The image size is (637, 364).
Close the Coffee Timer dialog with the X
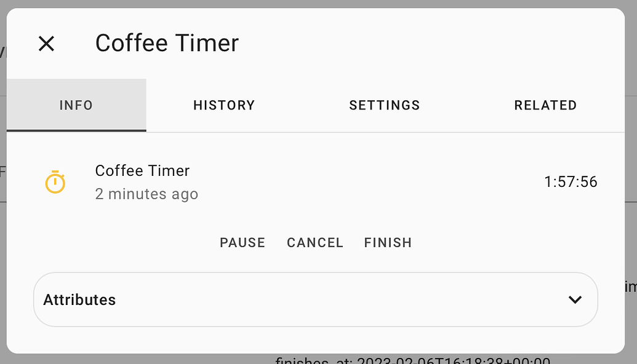pyautogui.click(x=46, y=44)
